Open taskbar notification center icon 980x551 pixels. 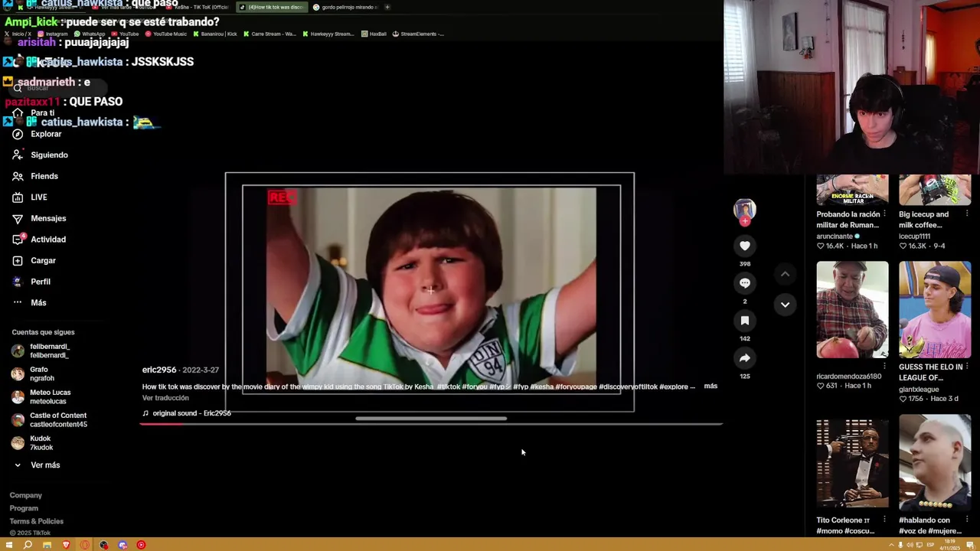point(971,545)
